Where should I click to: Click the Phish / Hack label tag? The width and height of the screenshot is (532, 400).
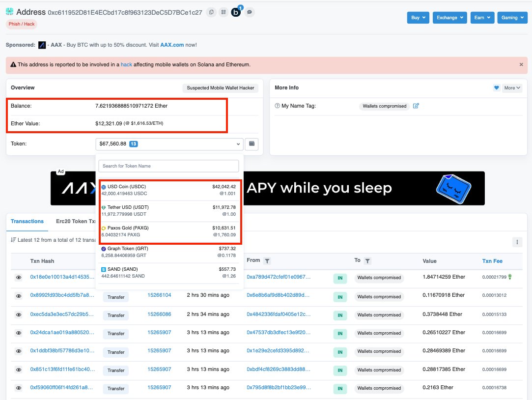click(22, 24)
